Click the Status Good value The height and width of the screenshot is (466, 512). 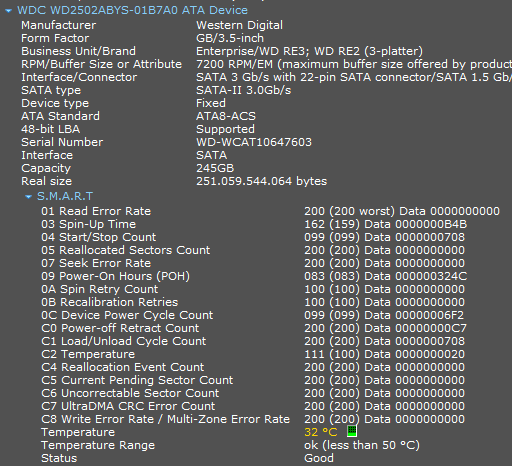click(319, 458)
